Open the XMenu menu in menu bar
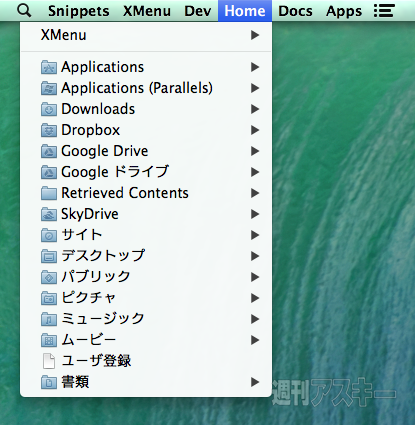This screenshot has width=415, height=425. pos(147,11)
